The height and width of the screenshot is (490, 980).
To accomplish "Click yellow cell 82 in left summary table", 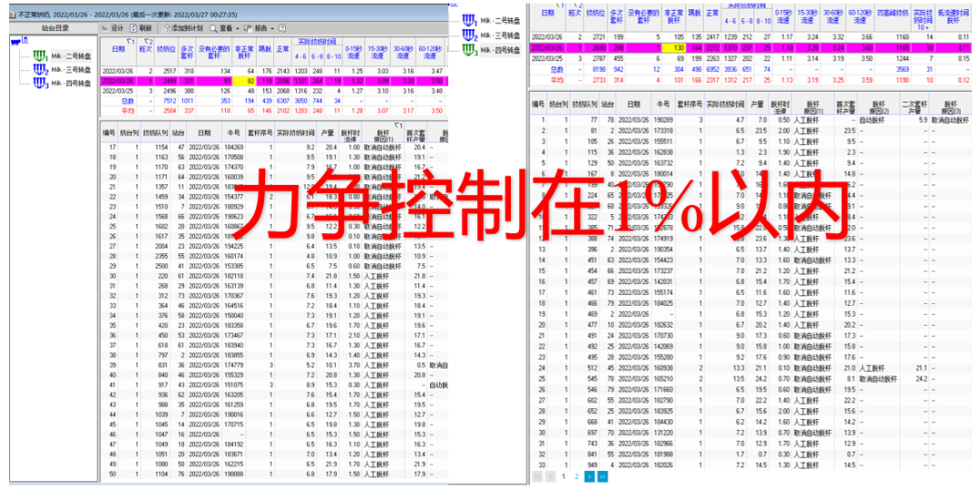I will (244, 81).
